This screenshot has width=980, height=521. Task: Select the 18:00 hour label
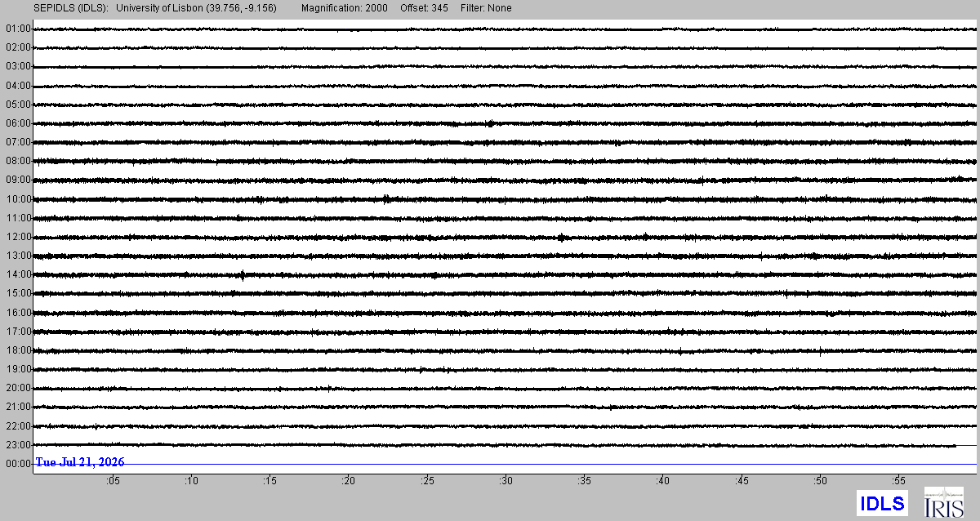[x=18, y=350]
